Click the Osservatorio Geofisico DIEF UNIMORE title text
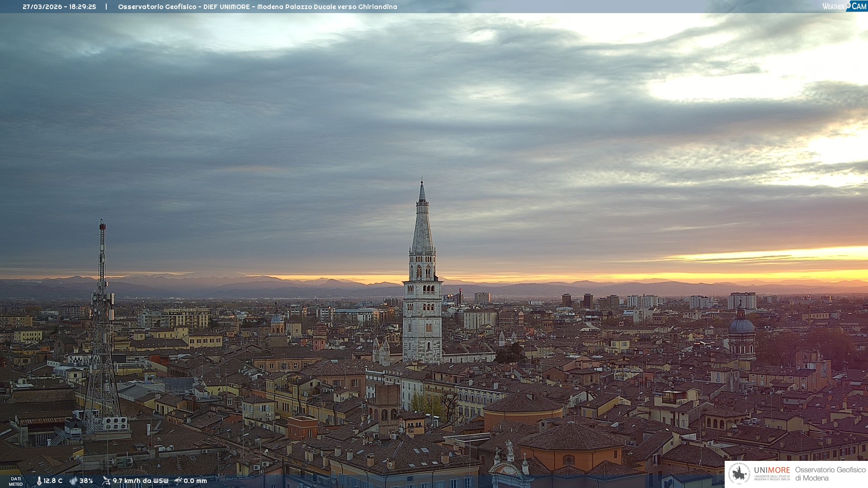The width and height of the screenshot is (868, 488). pyautogui.click(x=257, y=7)
